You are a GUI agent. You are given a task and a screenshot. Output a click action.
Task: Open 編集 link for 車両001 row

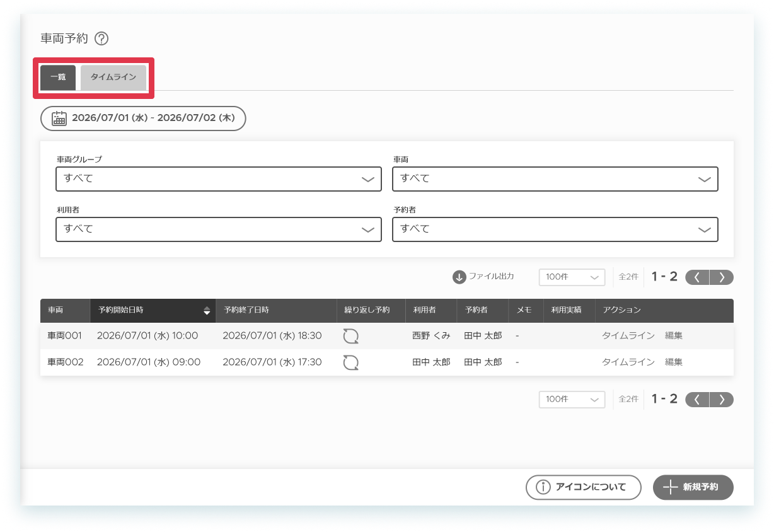[674, 336]
